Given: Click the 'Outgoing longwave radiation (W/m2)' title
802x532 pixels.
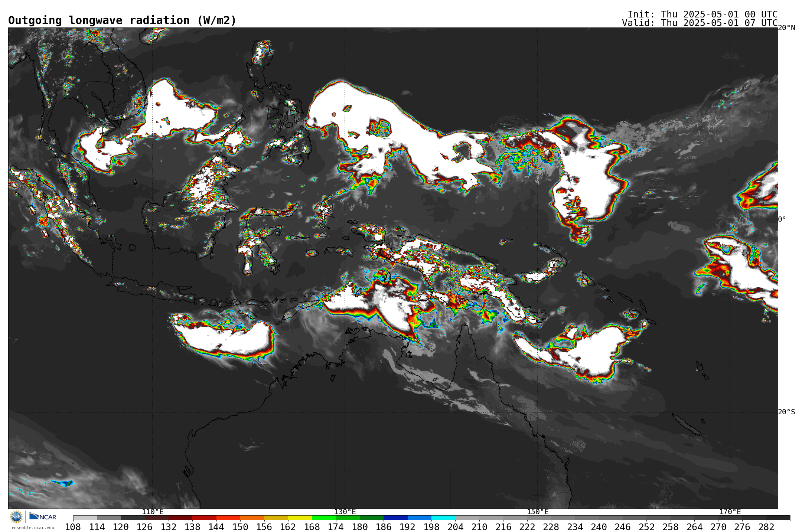Looking at the screenshot, I should pos(122,20).
